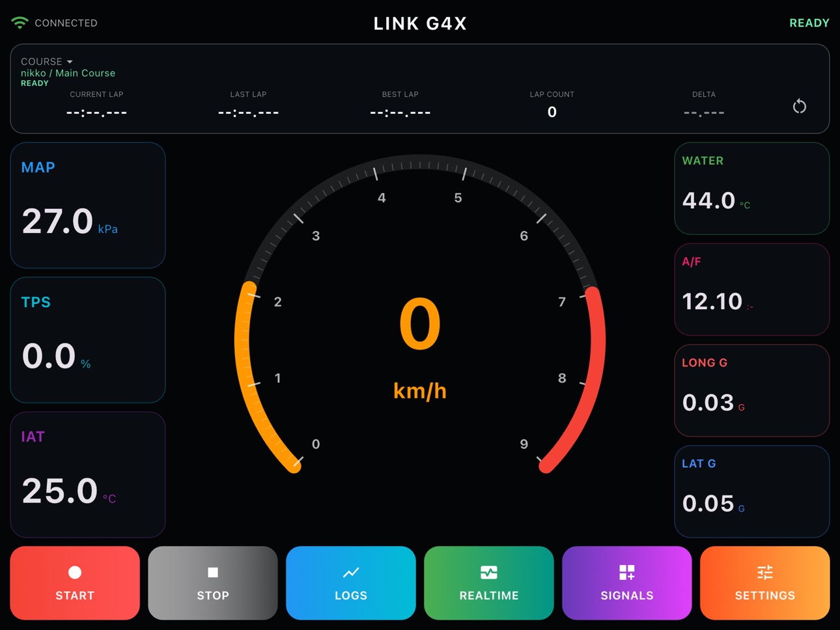Click the READY status at top right
This screenshot has height=630, width=840.
(x=809, y=23)
